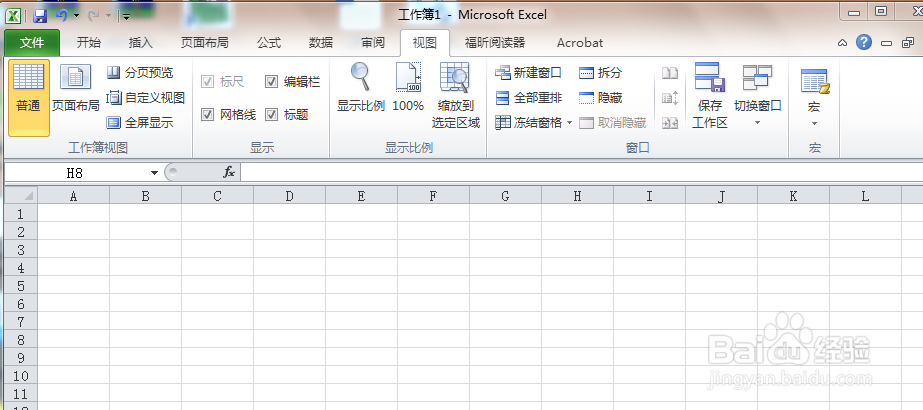Viewport: 923px width, 410px height.
Task: Split the window (拆分)
Action: pyautogui.click(x=600, y=73)
